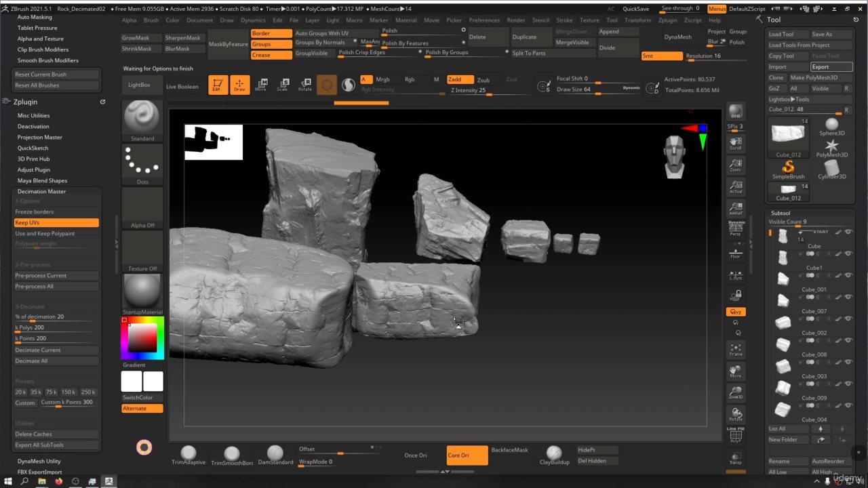Image resolution: width=868 pixels, height=488 pixels.
Task: Open the Texture menu
Action: tap(589, 20)
